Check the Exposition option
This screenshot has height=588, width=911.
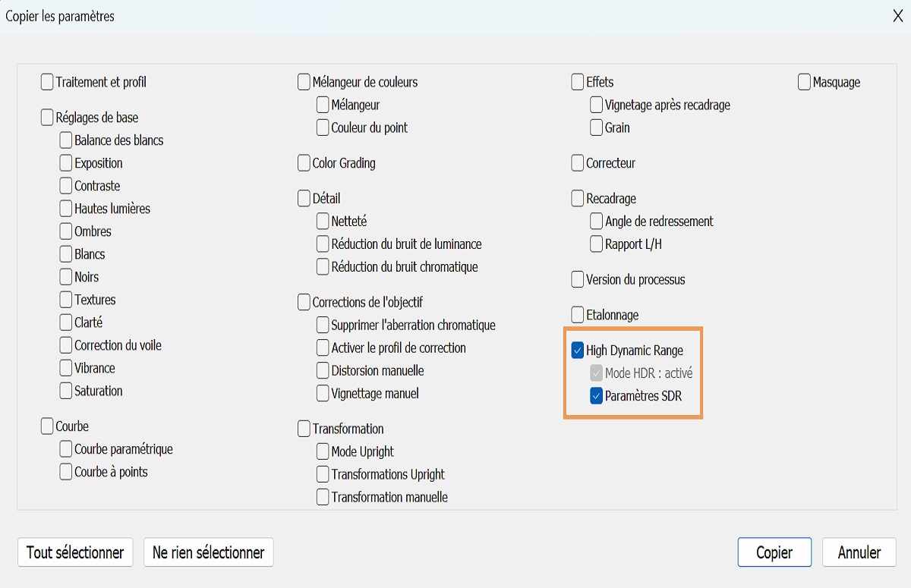(x=65, y=163)
